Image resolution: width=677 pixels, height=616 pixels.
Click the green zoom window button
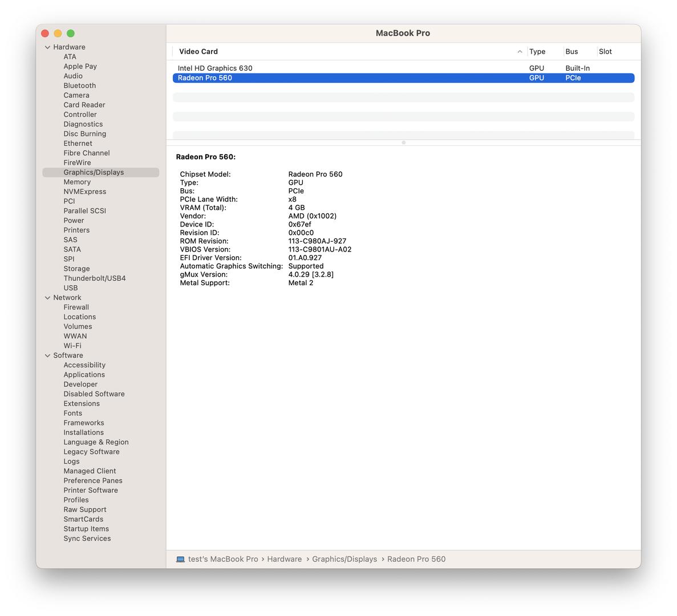[71, 33]
